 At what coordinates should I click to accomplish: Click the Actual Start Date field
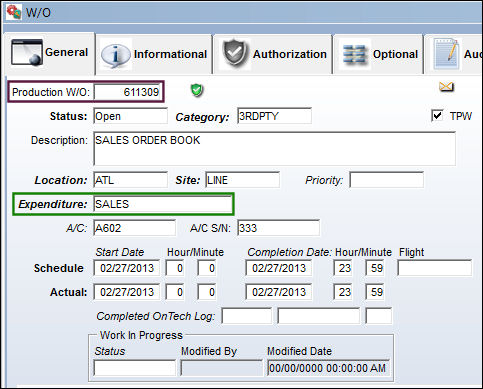coord(127,292)
